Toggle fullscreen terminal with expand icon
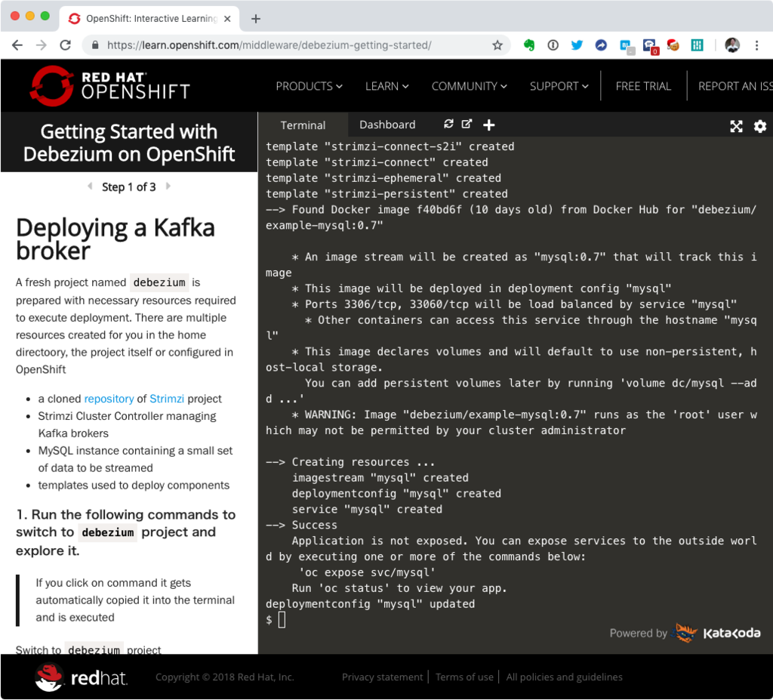Image resolution: width=773 pixels, height=700 pixels. pyautogui.click(x=736, y=126)
